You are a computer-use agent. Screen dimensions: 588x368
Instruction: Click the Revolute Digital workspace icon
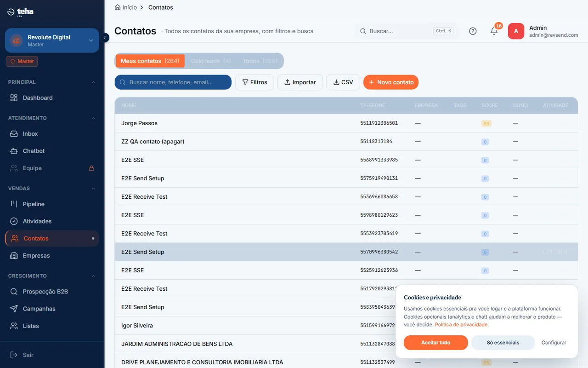point(17,40)
